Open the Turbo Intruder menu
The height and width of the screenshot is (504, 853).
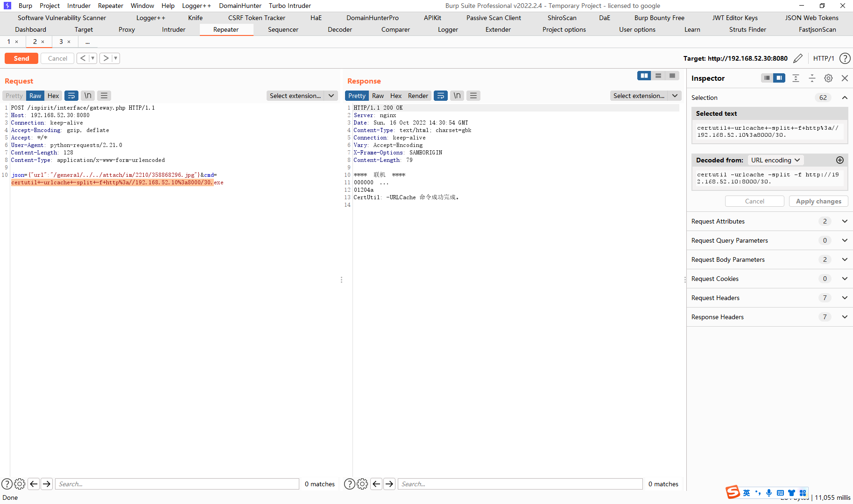tap(290, 6)
